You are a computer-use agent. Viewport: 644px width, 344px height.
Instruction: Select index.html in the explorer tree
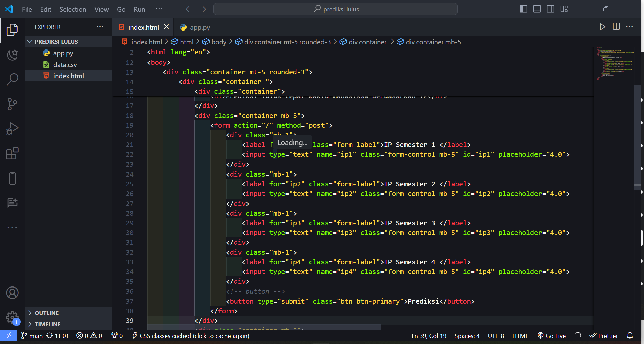[x=68, y=76]
